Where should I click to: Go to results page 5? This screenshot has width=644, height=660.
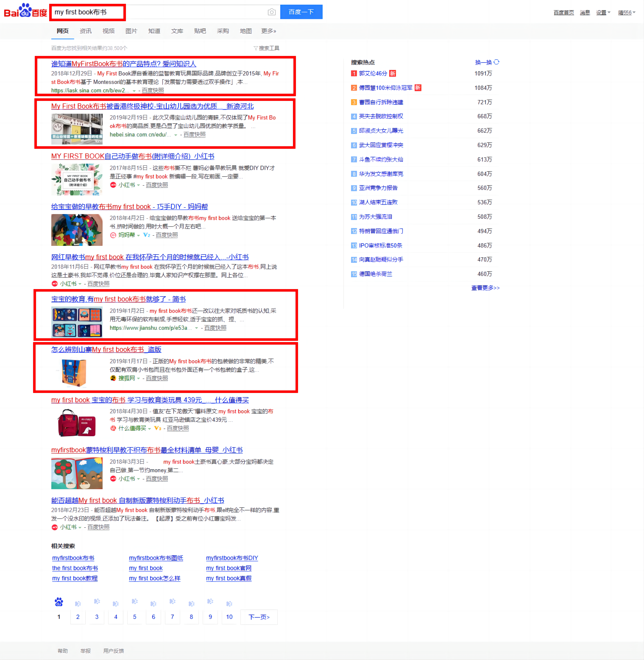(135, 617)
